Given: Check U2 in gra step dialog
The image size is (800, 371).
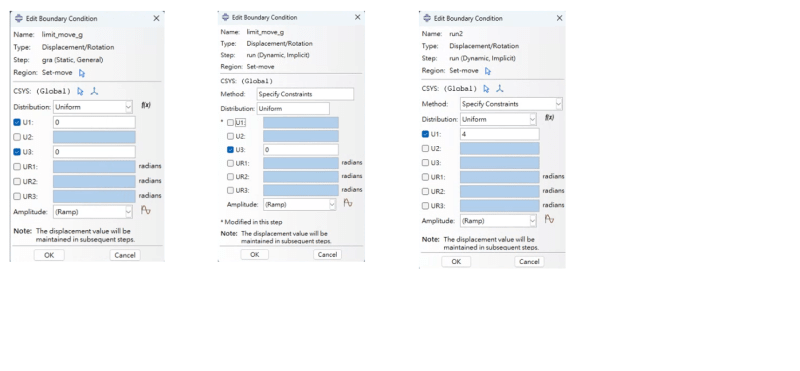Looking at the screenshot, I should click(17, 137).
